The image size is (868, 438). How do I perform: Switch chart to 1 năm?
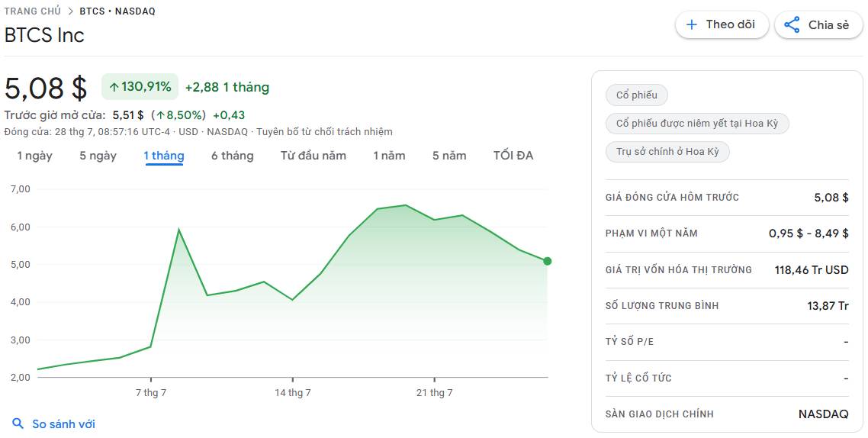[x=389, y=156]
